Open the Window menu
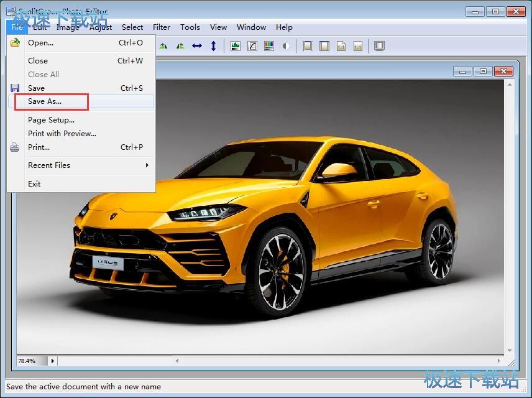This screenshot has height=398, width=532. (x=252, y=27)
